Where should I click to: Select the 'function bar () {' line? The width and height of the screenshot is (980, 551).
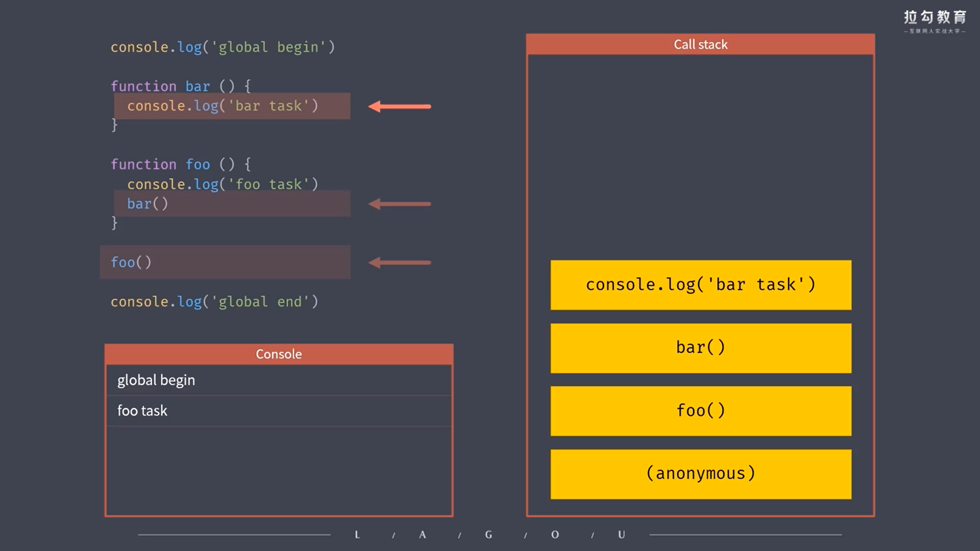(181, 86)
